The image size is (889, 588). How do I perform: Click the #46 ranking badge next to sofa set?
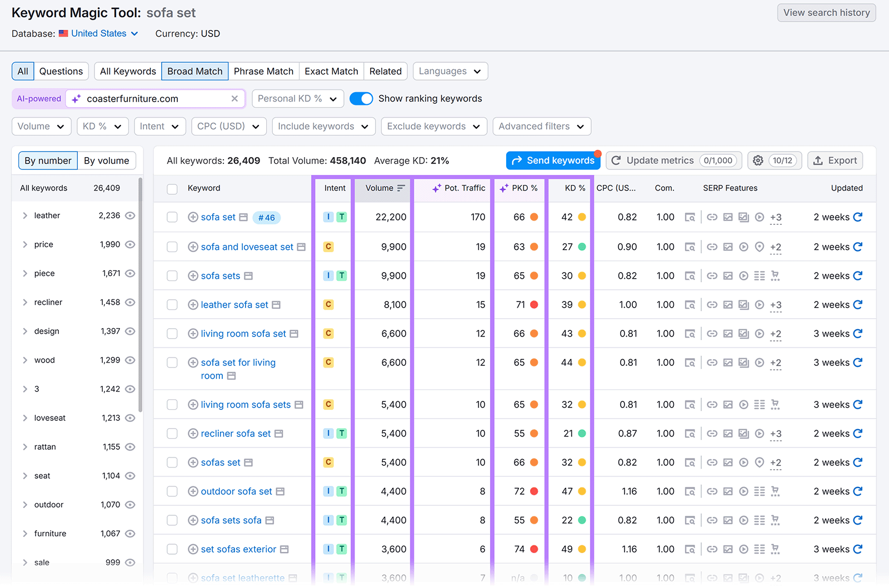(266, 217)
